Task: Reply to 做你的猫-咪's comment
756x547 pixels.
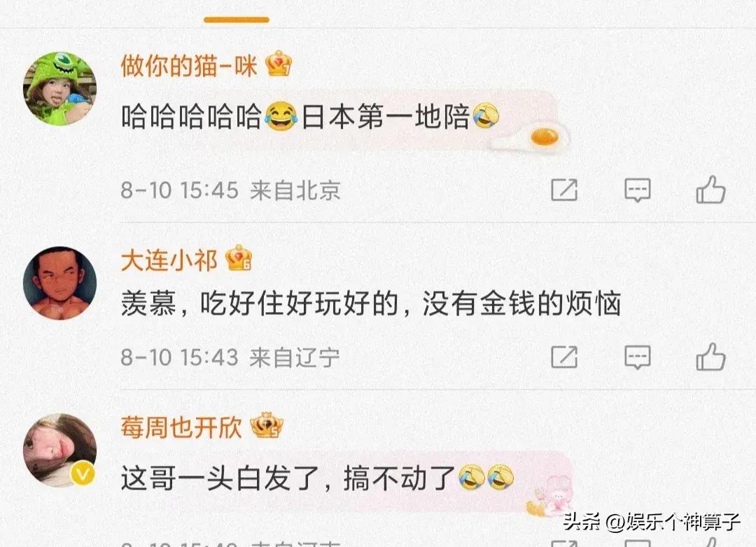Action: point(638,190)
